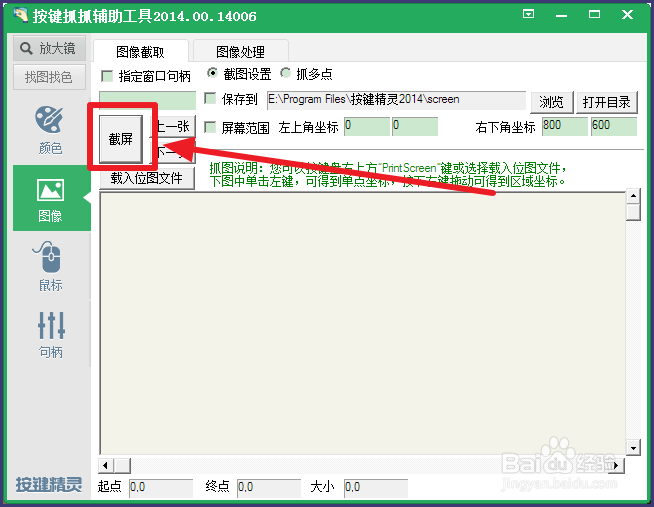Image resolution: width=654 pixels, height=507 pixels.
Task: Toggle the 保存到 checkbox
Action: coord(210,99)
